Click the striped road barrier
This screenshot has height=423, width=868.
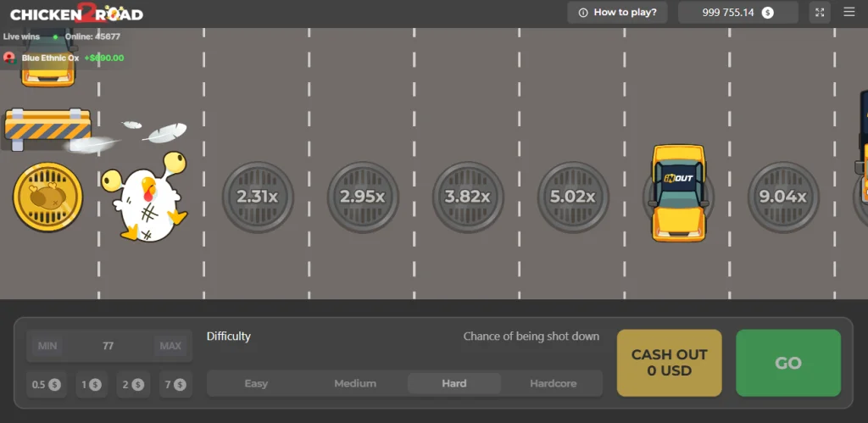pos(47,129)
